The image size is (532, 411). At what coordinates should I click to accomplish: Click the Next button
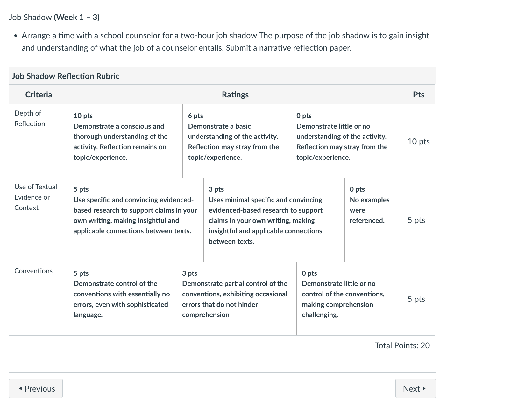415,388
